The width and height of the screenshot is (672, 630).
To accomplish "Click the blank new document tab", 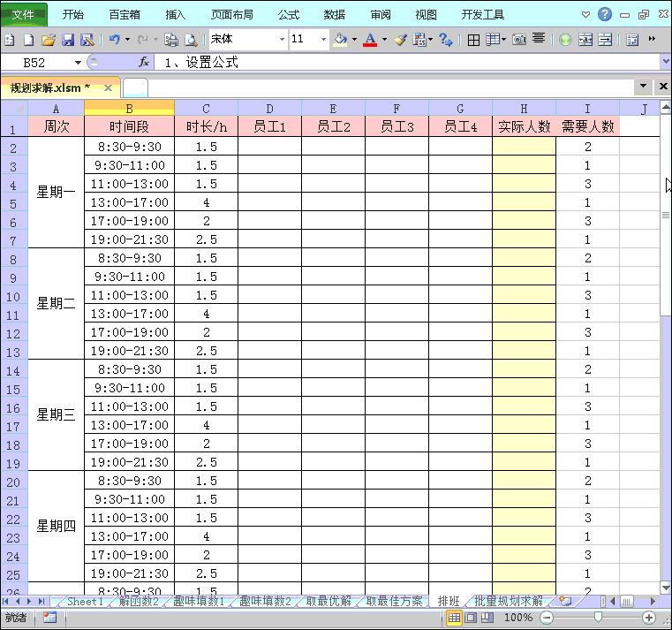I will click(135, 87).
